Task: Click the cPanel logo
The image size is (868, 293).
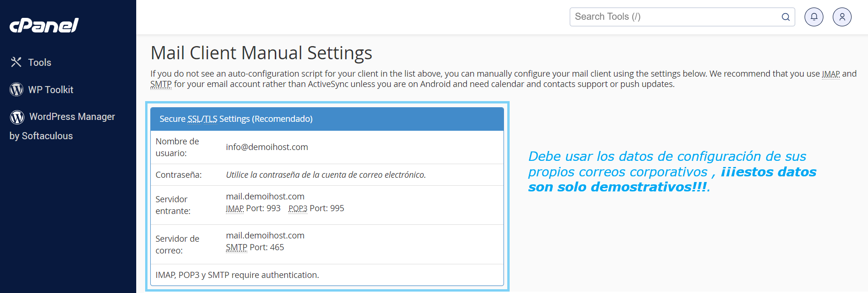Action: (x=44, y=25)
